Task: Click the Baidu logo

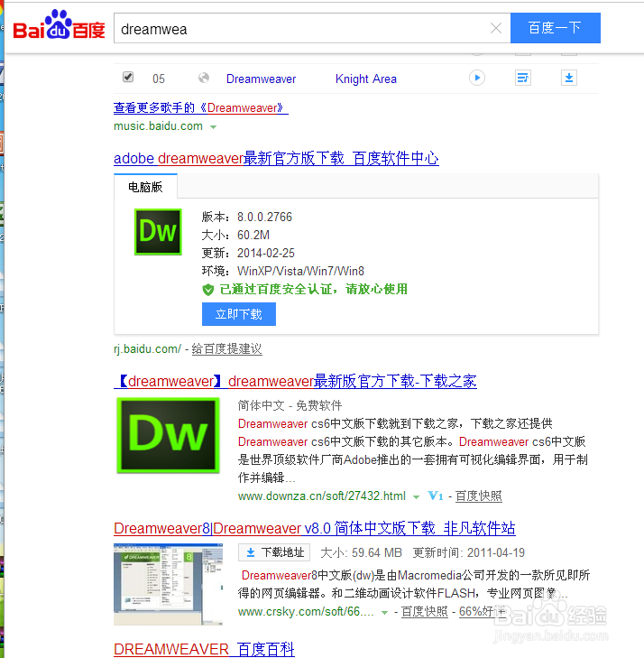Action: [x=59, y=26]
